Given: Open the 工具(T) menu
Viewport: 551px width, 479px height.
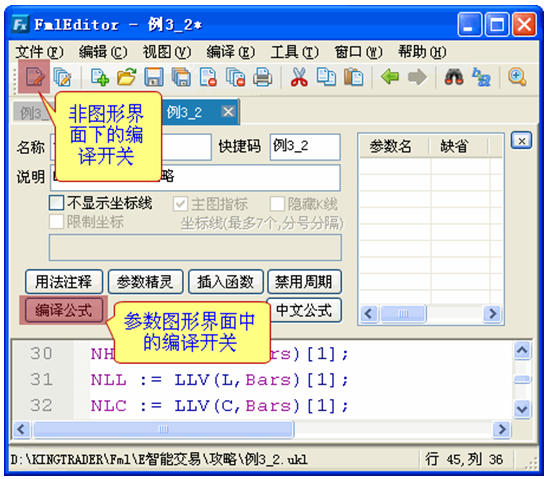Looking at the screenshot, I should click(294, 52).
